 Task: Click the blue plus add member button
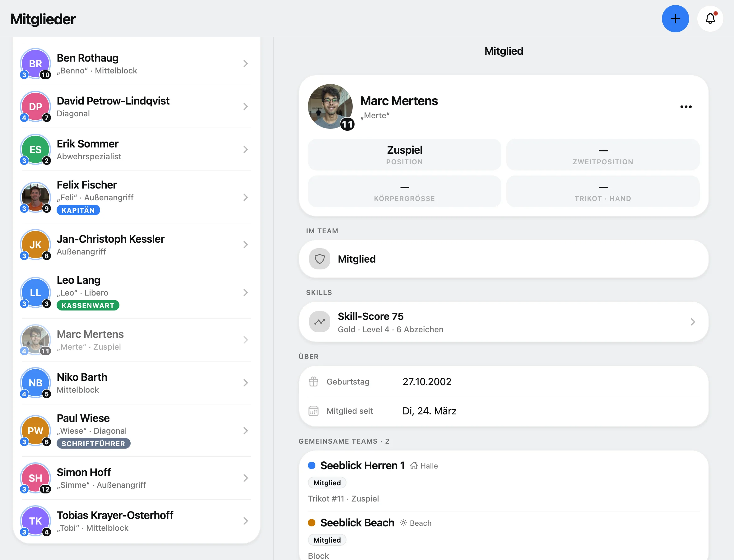pyautogui.click(x=675, y=19)
